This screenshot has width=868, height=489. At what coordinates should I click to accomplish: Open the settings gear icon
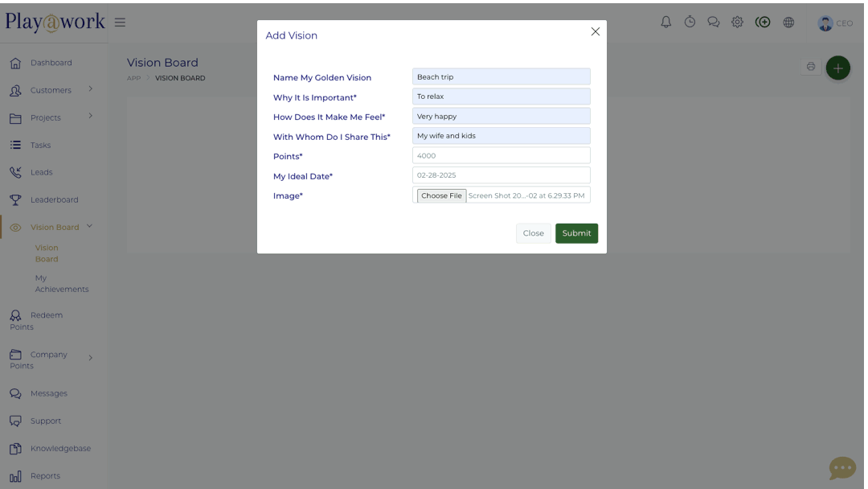click(737, 23)
